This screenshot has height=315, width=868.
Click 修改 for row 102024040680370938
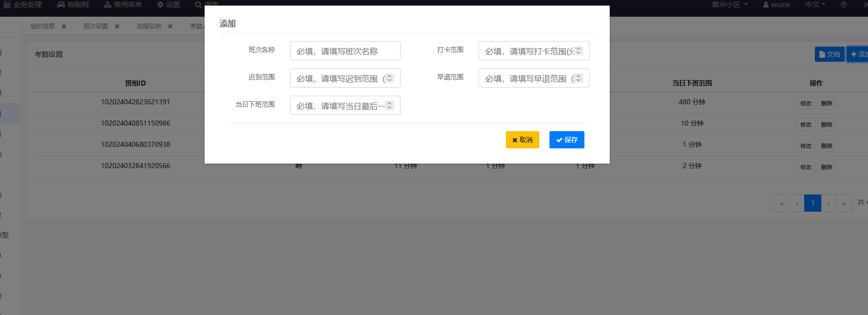coord(806,146)
